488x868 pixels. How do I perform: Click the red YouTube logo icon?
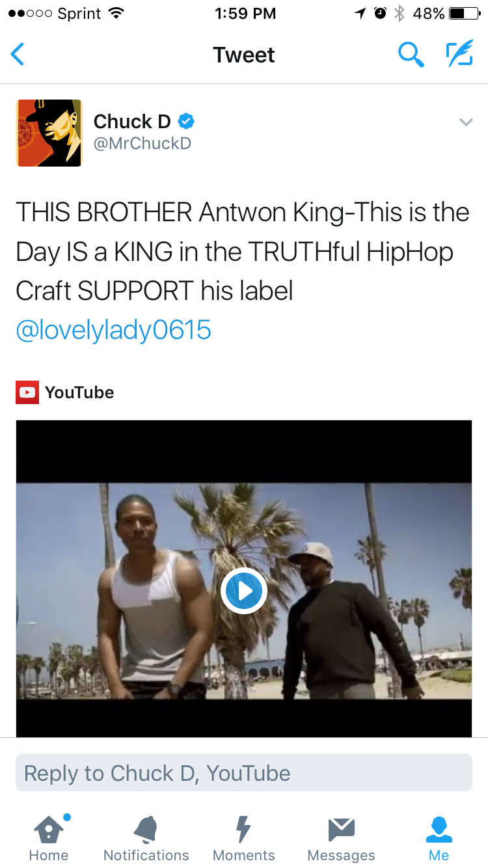point(27,392)
